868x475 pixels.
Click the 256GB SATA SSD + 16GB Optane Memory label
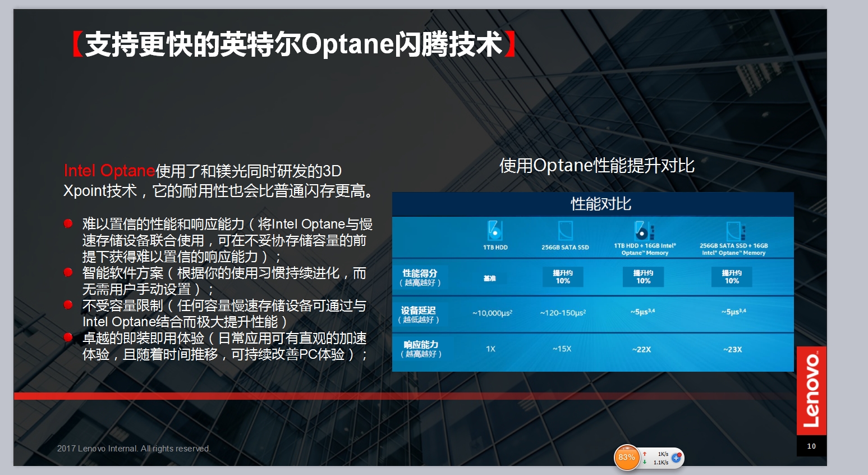click(x=734, y=249)
